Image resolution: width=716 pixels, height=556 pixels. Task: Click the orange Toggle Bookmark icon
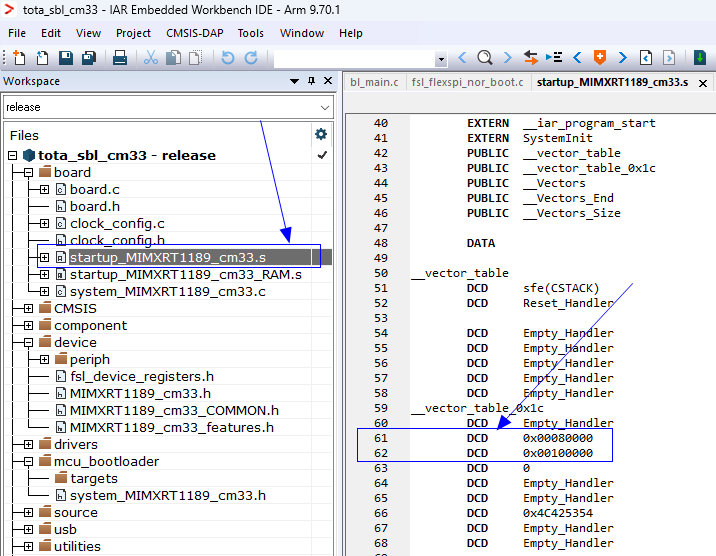click(x=600, y=58)
